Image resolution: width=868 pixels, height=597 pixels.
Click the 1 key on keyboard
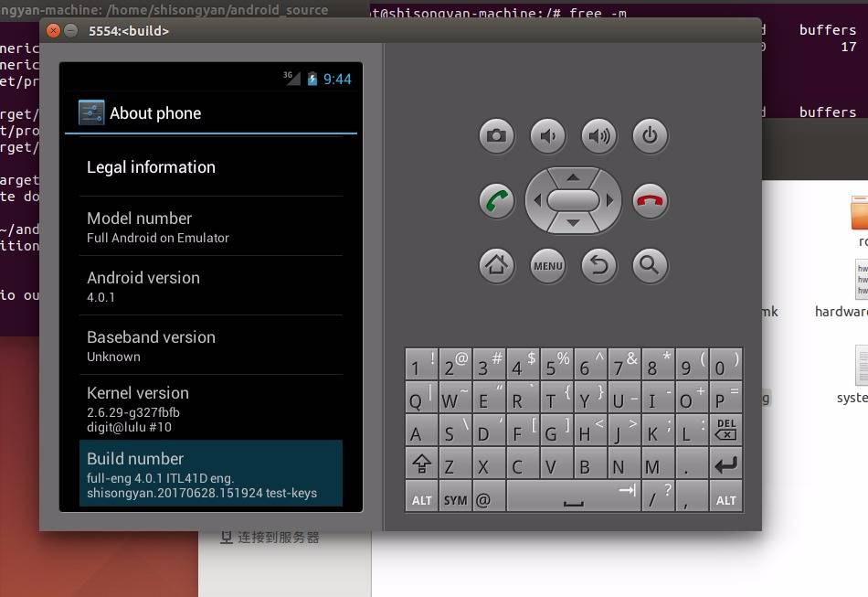pyautogui.click(x=422, y=363)
